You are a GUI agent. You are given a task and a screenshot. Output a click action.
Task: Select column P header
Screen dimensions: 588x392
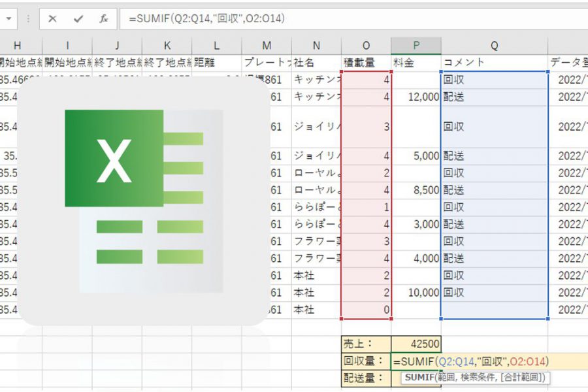[416, 45]
